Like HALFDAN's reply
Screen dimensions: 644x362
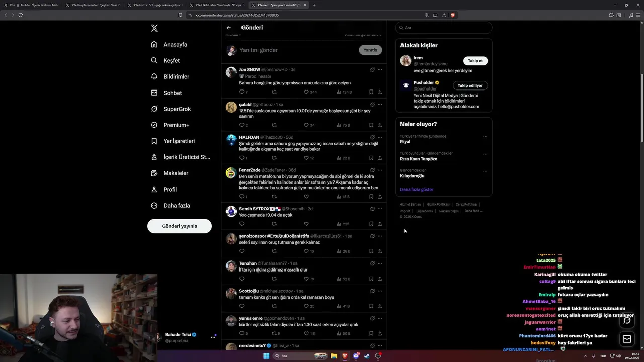[306, 158]
